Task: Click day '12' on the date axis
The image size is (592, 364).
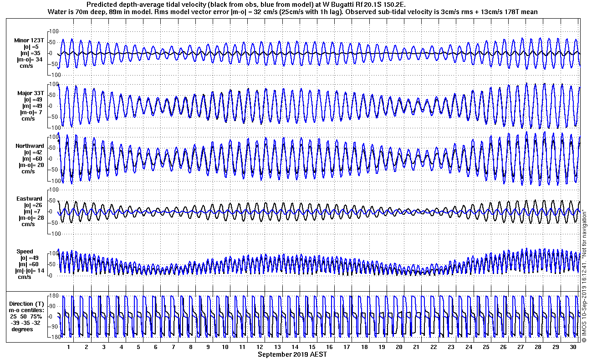Action: coord(260,347)
